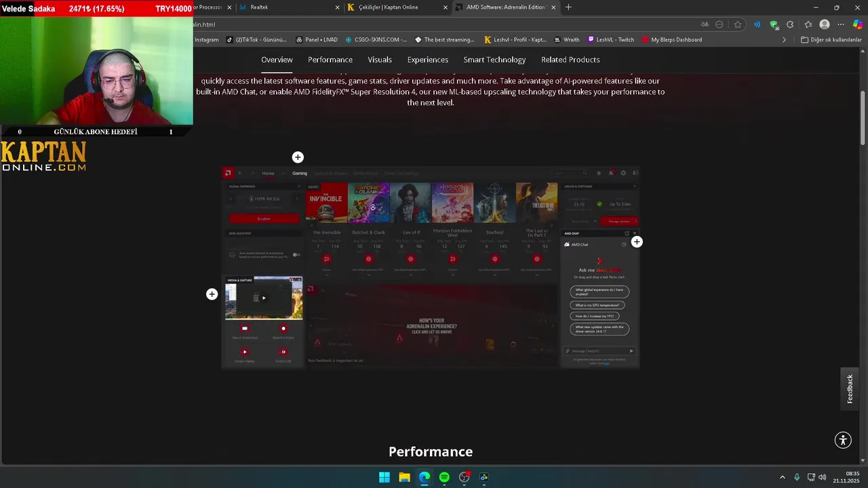Screen dimensions: 868x488
Task: Switch to Microsoft Edge in the taskbar
Action: [x=425, y=477]
